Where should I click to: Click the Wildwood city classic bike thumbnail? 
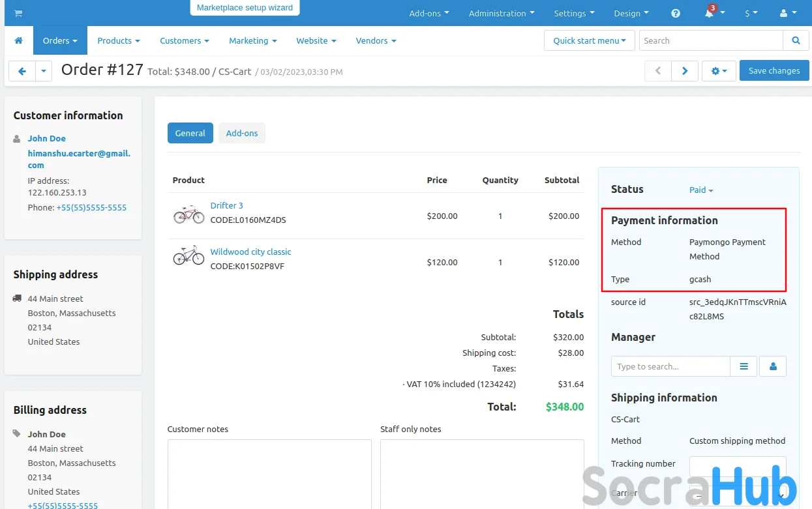click(188, 256)
